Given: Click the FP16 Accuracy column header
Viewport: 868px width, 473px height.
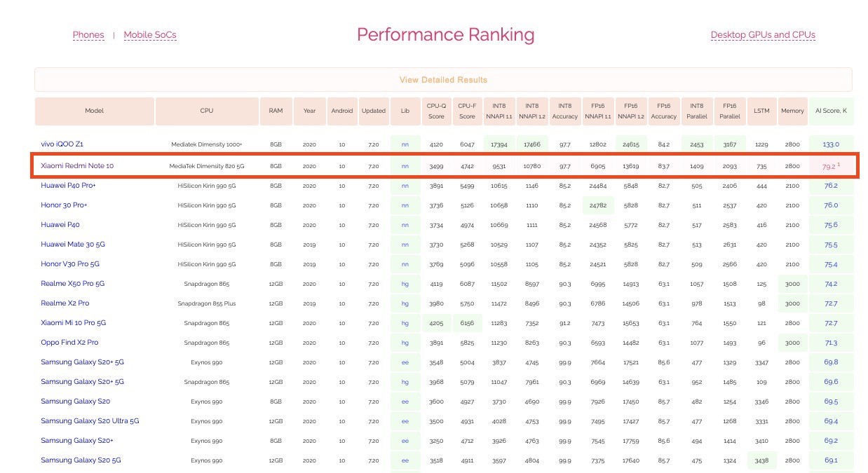Looking at the screenshot, I should click(664, 111).
